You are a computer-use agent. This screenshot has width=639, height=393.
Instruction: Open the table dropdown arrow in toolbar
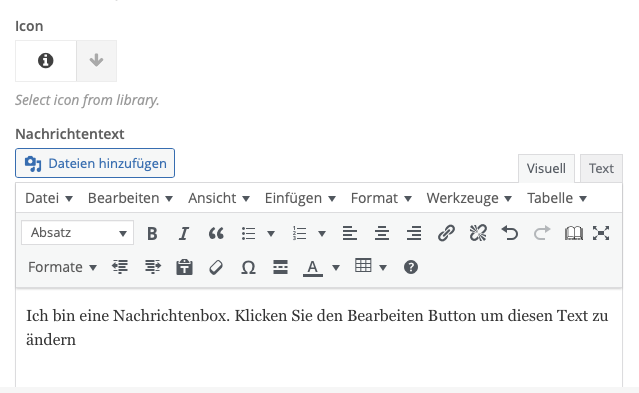(x=383, y=267)
